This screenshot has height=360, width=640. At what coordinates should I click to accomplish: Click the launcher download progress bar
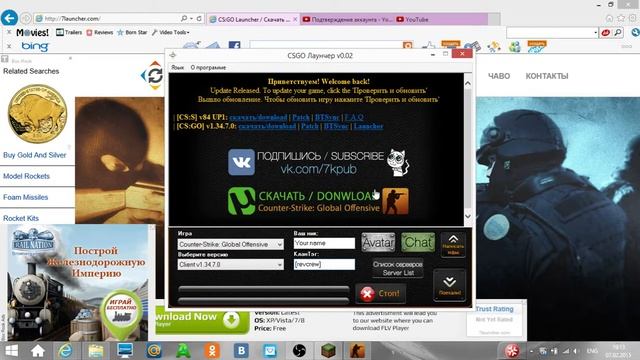click(264, 290)
